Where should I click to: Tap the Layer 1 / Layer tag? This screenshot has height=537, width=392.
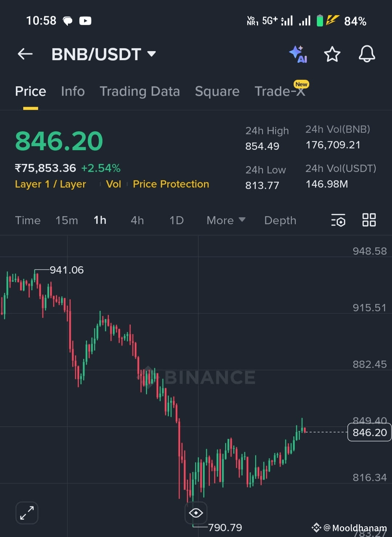(50, 184)
